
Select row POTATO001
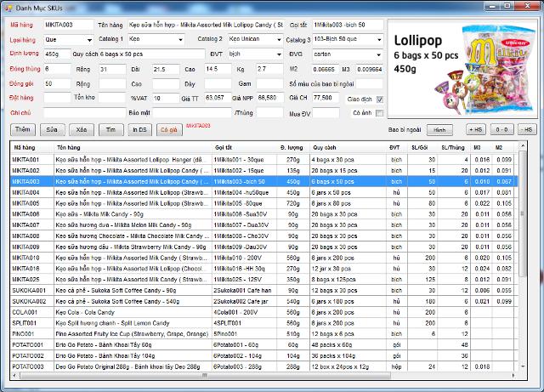(x=264, y=344)
